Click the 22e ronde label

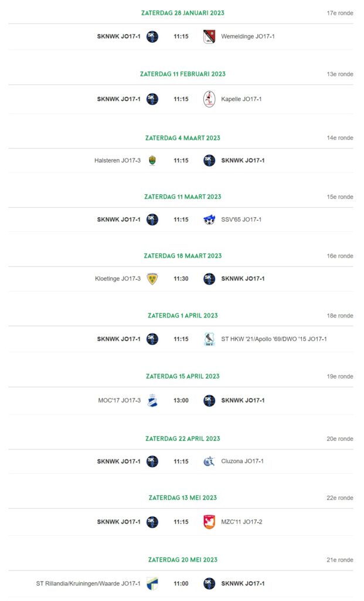click(x=339, y=498)
